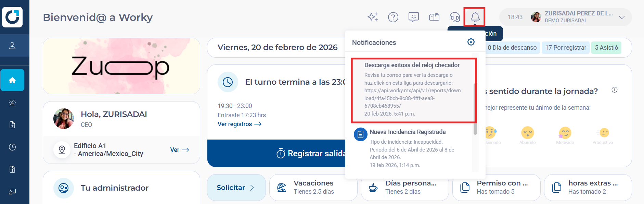Click Ver link for Edificio A1
Image resolution: width=644 pixels, height=204 pixels.
[x=180, y=150]
